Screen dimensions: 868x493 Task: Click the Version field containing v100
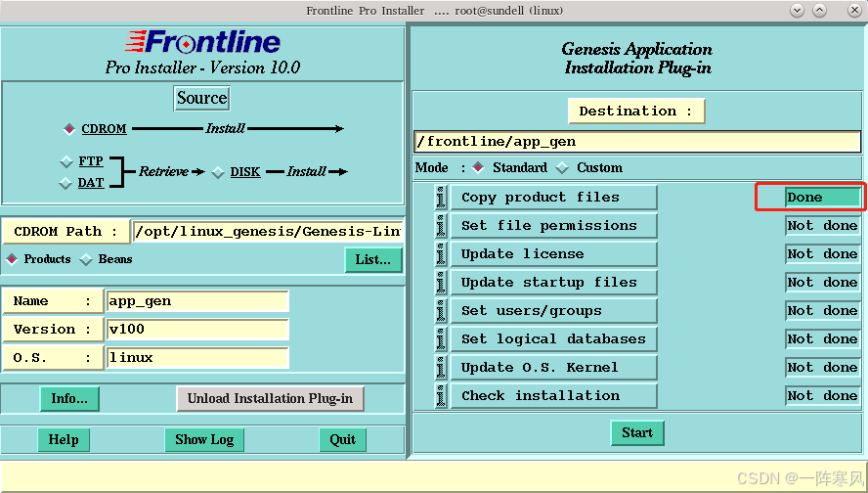[197, 330]
